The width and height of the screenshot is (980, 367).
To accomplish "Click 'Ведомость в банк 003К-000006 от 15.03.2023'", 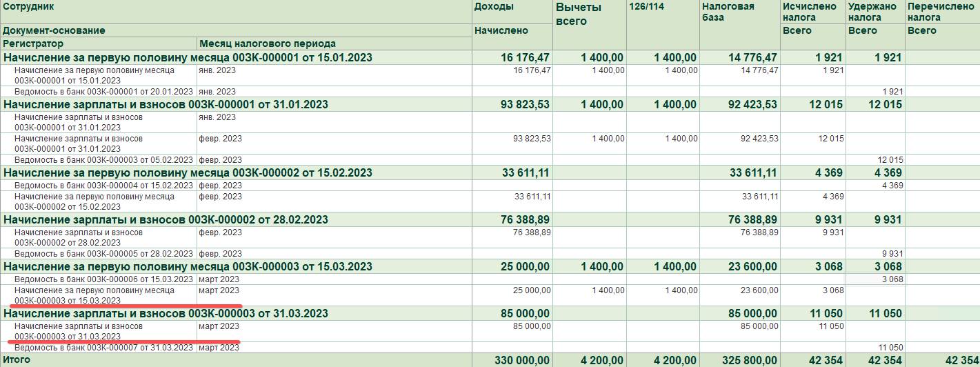I will coord(103,279).
